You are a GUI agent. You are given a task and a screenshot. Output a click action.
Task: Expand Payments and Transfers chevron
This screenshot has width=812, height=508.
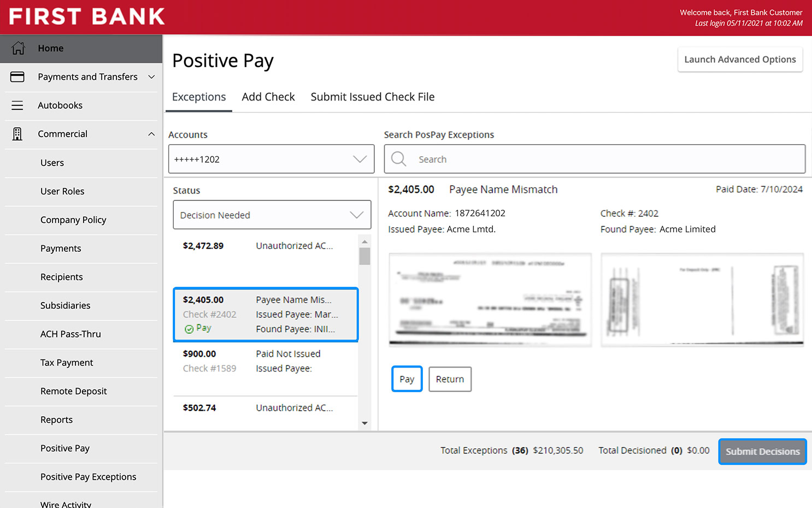(x=151, y=77)
